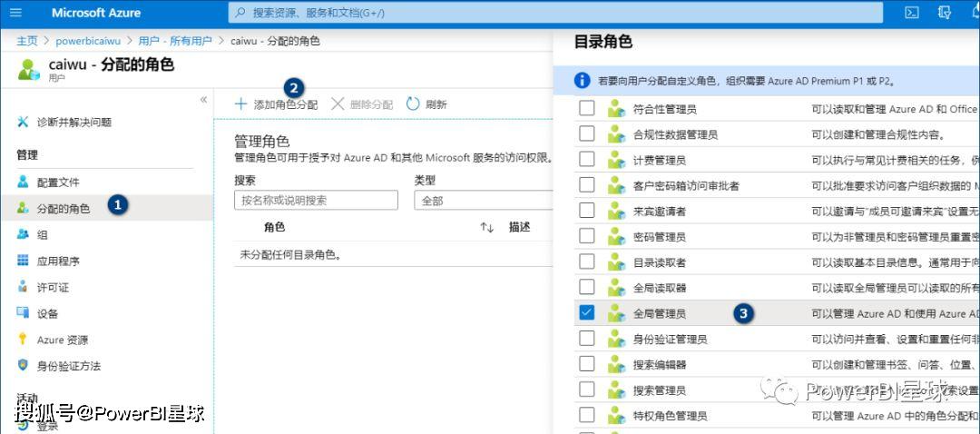
Task: Open 设备 in sidebar
Action: (x=47, y=313)
